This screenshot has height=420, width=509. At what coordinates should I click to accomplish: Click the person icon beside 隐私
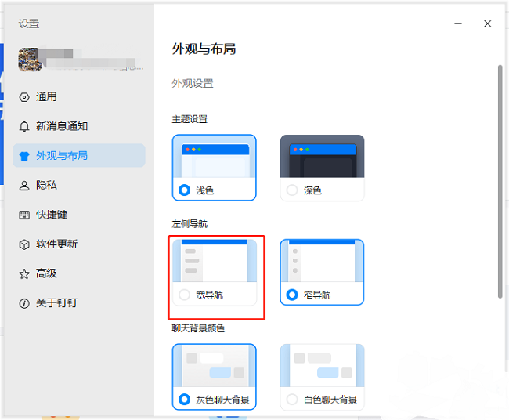tap(24, 186)
